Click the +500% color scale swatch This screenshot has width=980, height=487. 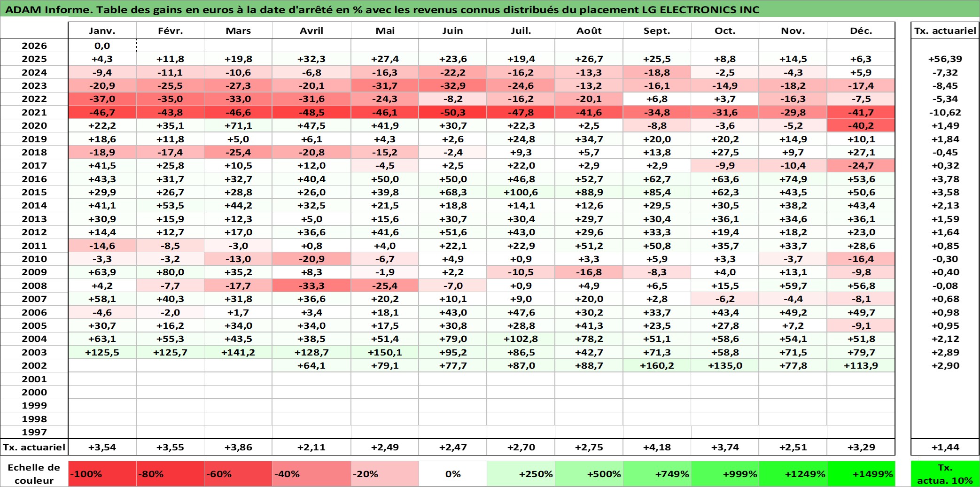(x=589, y=474)
